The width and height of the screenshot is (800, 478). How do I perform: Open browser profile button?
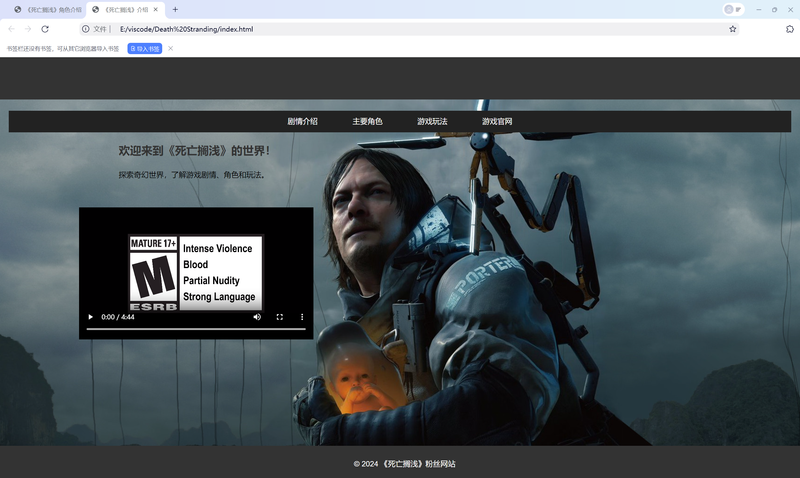click(x=734, y=9)
